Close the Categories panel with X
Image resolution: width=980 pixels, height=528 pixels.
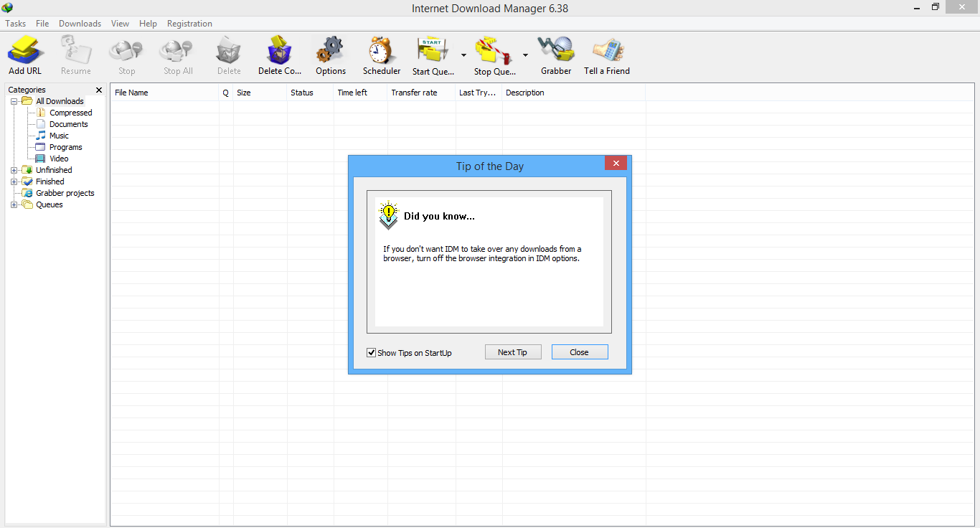(x=99, y=90)
